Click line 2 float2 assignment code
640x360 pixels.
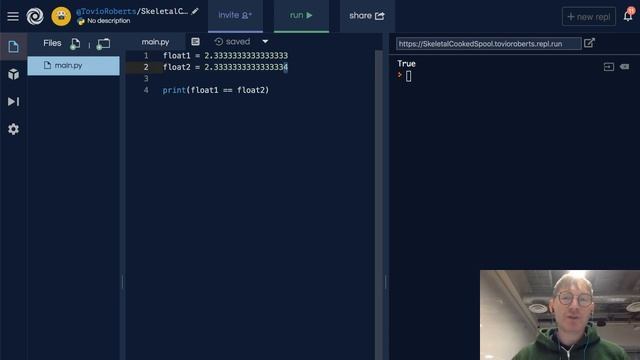[225, 67]
